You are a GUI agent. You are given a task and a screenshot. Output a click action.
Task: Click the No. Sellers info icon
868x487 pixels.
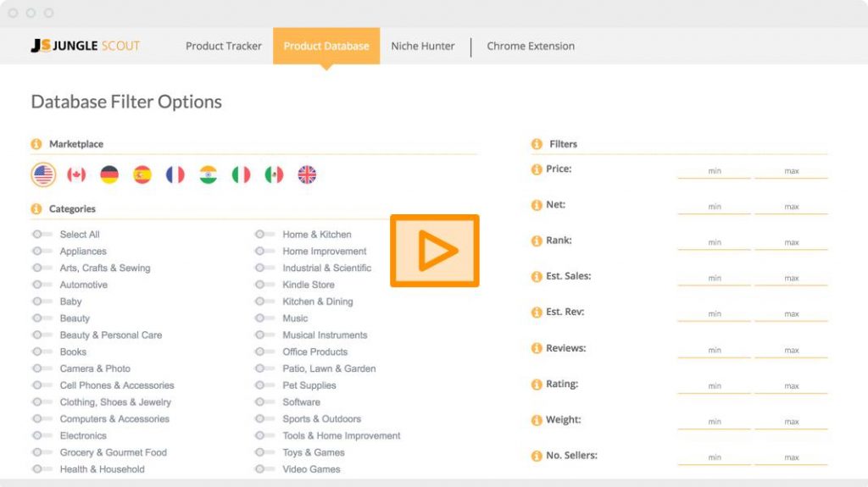point(537,456)
